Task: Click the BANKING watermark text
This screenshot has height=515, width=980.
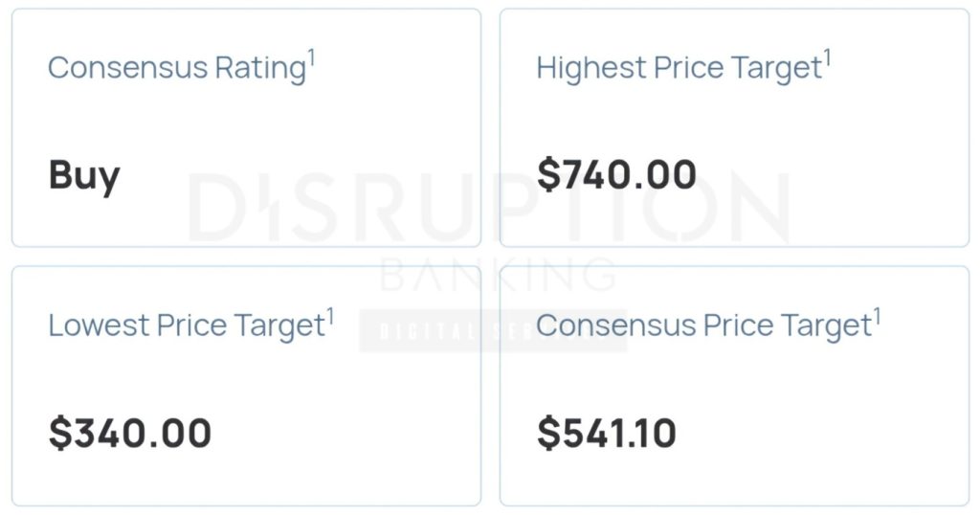Action: (498, 275)
